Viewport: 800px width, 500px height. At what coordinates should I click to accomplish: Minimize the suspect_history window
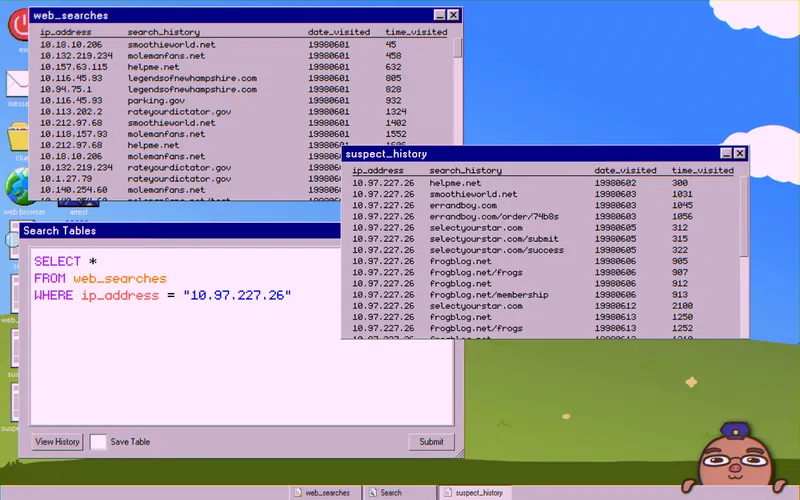(726, 153)
